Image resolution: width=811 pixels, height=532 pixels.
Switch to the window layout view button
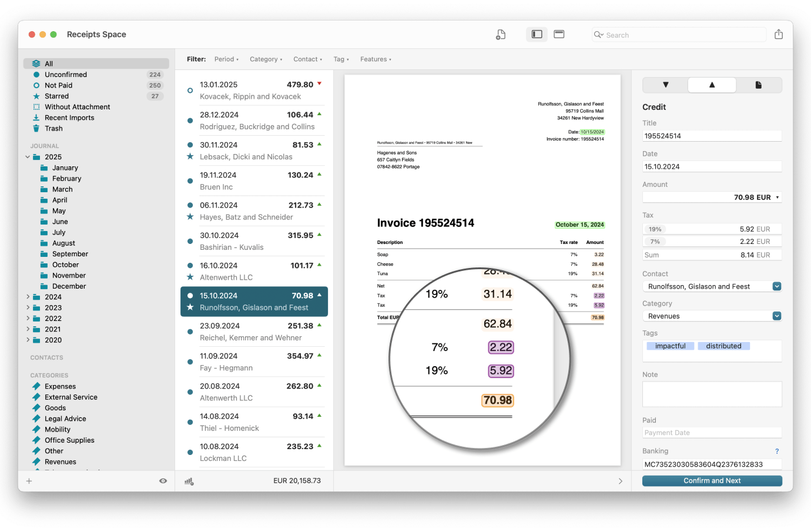(x=559, y=35)
